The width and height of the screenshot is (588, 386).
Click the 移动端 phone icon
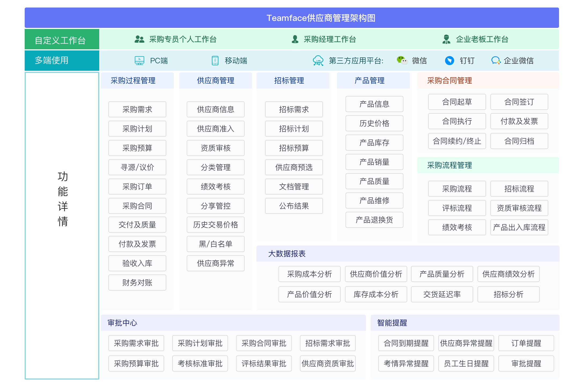tap(215, 61)
